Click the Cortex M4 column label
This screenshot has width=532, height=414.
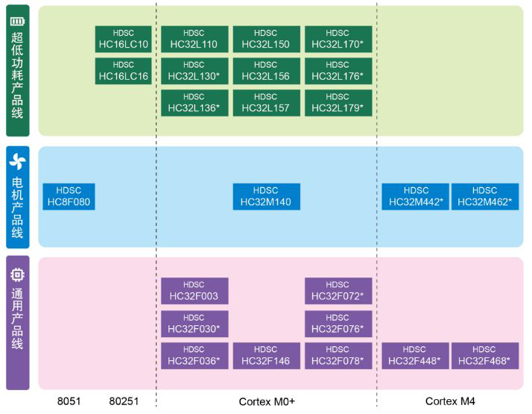pos(450,401)
